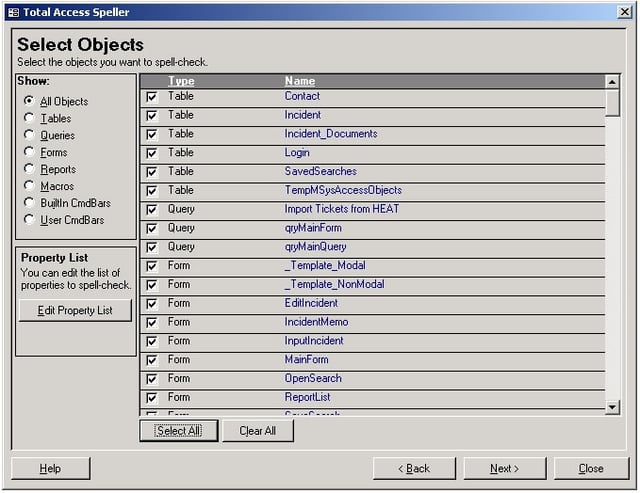Uncheck the SavedSearches checkbox
Screen dimensions: 640x493
click(152, 172)
